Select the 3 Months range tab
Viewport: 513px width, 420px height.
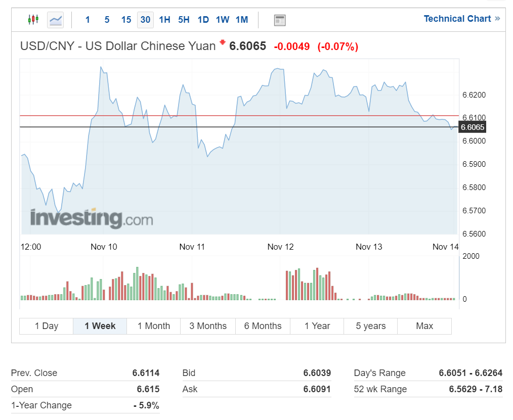pyautogui.click(x=208, y=326)
